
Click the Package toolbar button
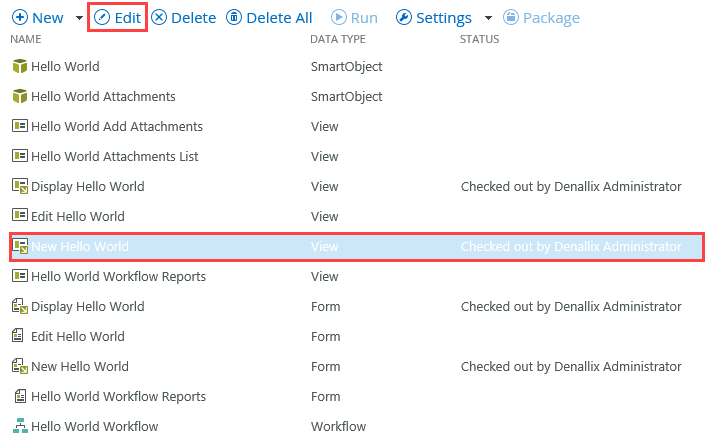[541, 18]
